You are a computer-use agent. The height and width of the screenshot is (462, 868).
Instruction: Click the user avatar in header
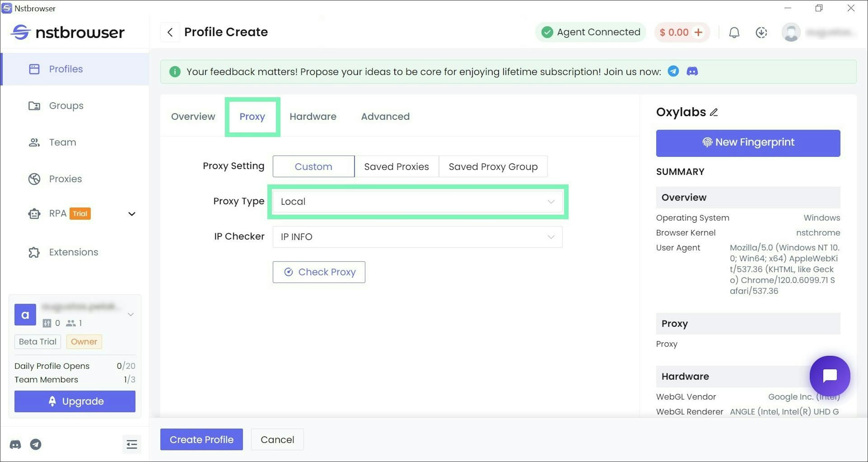click(791, 32)
